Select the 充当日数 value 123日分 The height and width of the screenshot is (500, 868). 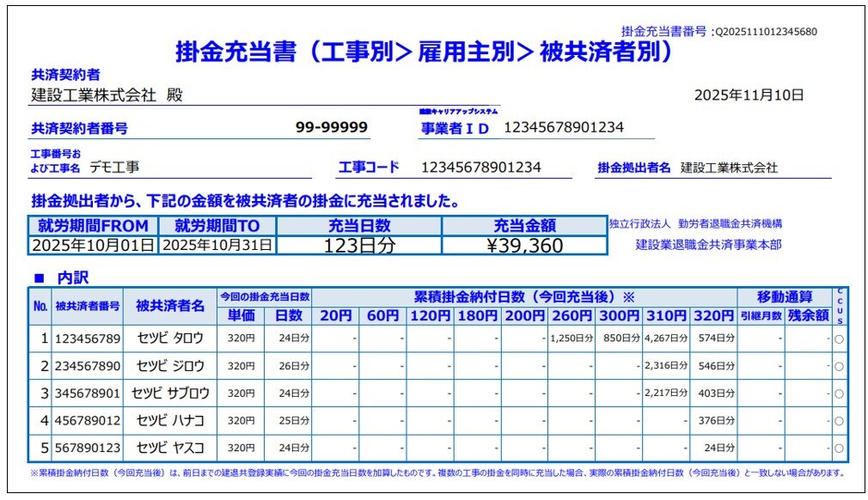(x=361, y=245)
